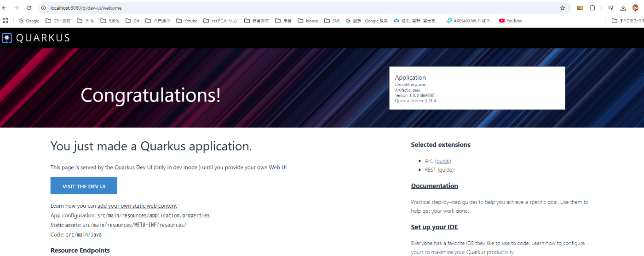View site information icon in address bar
644x256 pixels.
44,8
